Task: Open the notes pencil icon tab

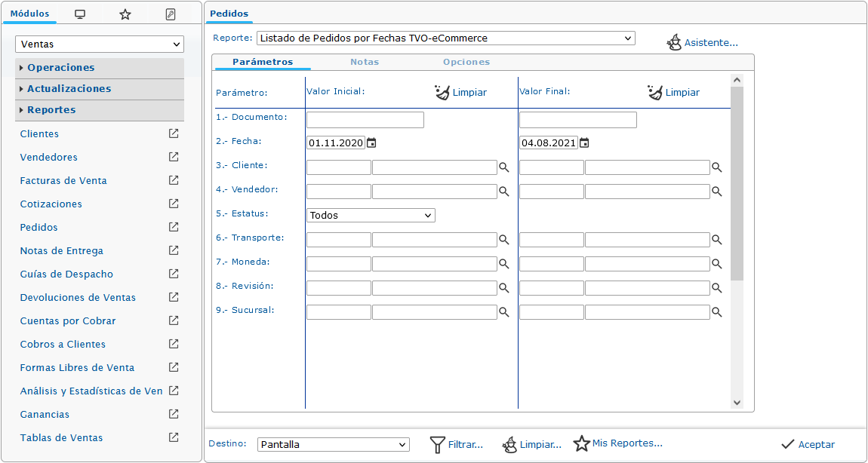Action: (x=171, y=14)
